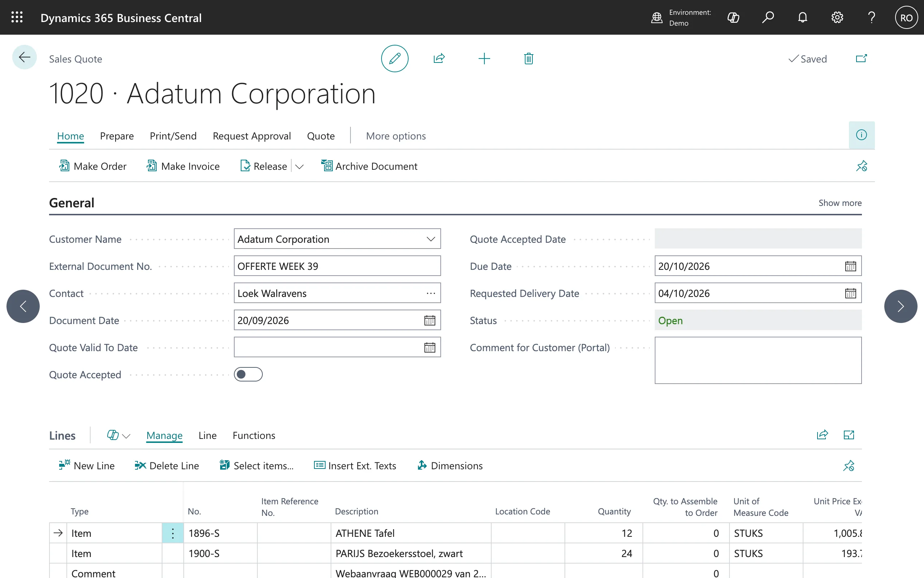Open row menu for ATHENE Tafel line
Image resolution: width=924 pixels, height=578 pixels.
[x=173, y=533]
